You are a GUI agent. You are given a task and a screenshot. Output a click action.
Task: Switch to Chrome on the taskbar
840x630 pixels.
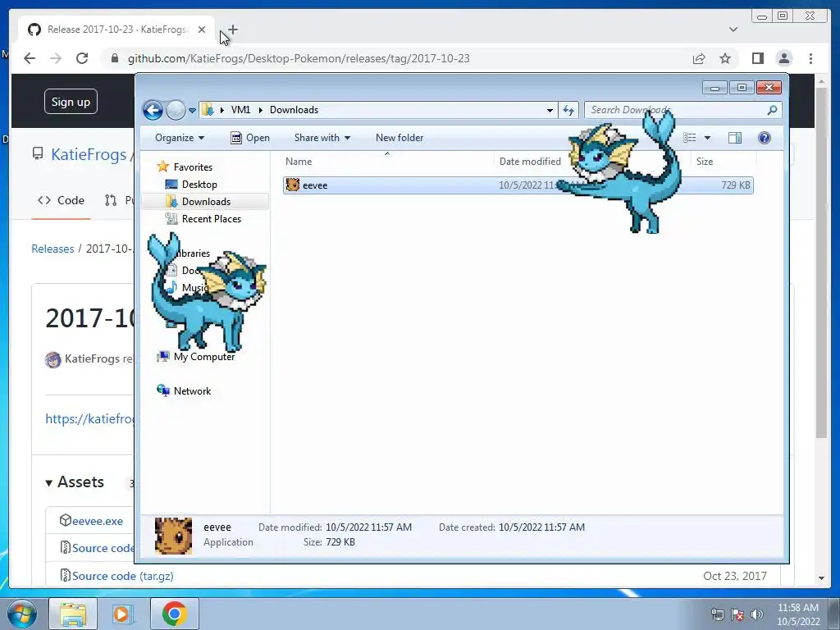coord(174,614)
